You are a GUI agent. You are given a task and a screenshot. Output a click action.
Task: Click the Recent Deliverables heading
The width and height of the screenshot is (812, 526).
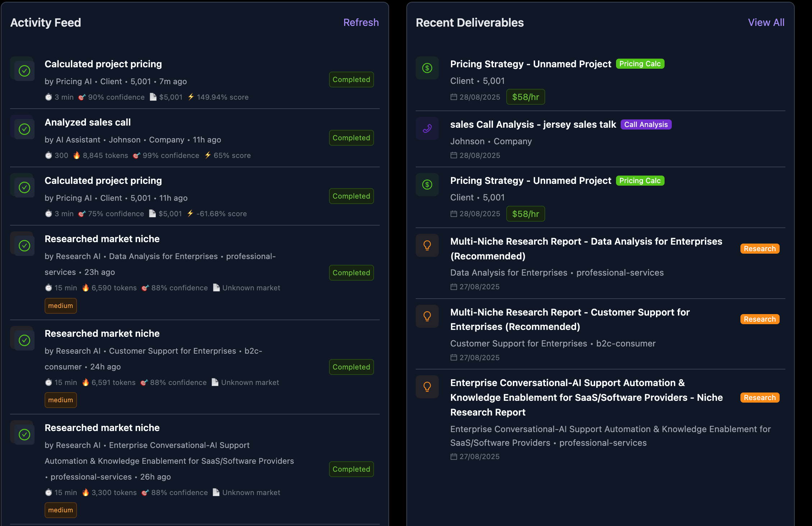point(469,22)
